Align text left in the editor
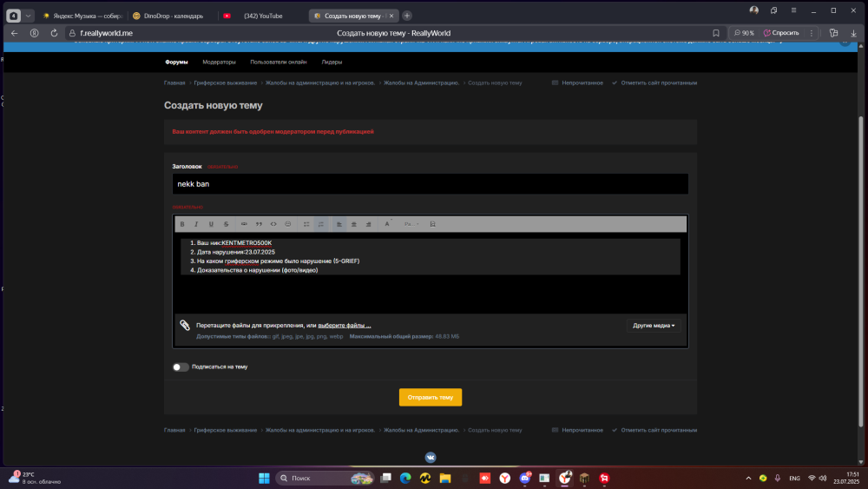The height and width of the screenshot is (489, 868). [339, 224]
